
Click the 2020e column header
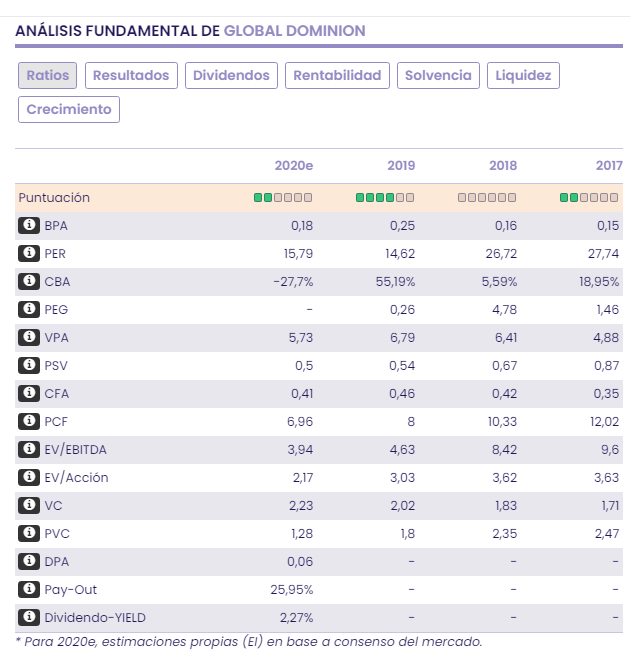(293, 166)
